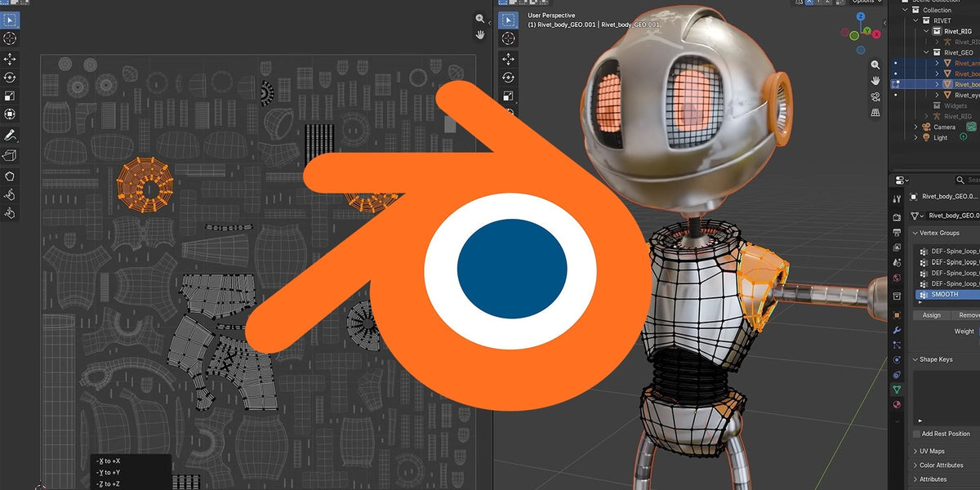Choose the 2D Cursor tool in UV editor
Screen dimensions: 980x490
10,38
